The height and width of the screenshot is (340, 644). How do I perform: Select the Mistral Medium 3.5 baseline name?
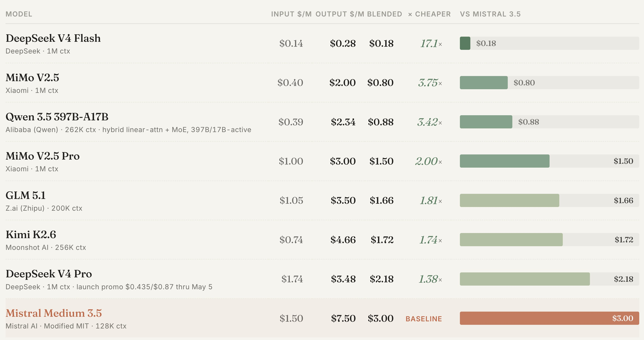coord(54,313)
